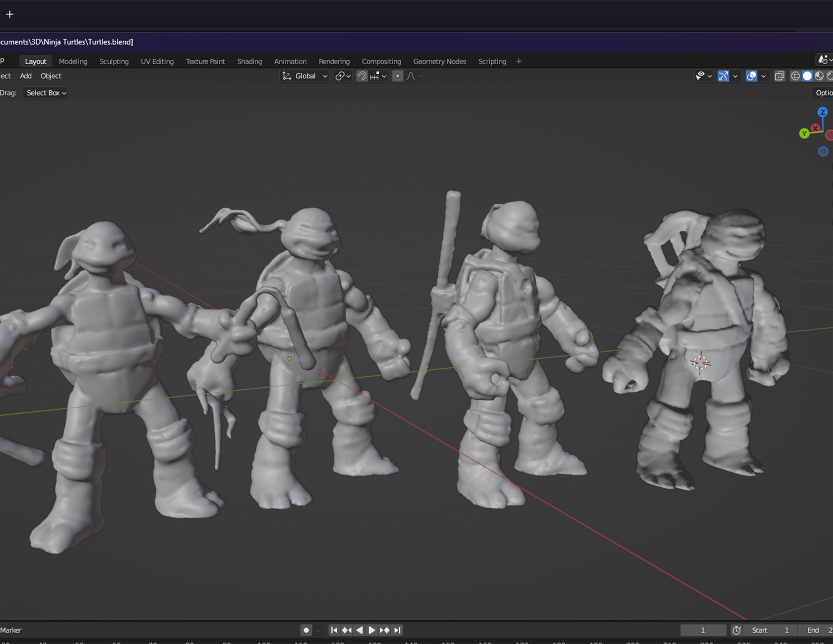Viewport: 833px width, 644px height.
Task: Toggle proportional editing icon
Action: 397,76
